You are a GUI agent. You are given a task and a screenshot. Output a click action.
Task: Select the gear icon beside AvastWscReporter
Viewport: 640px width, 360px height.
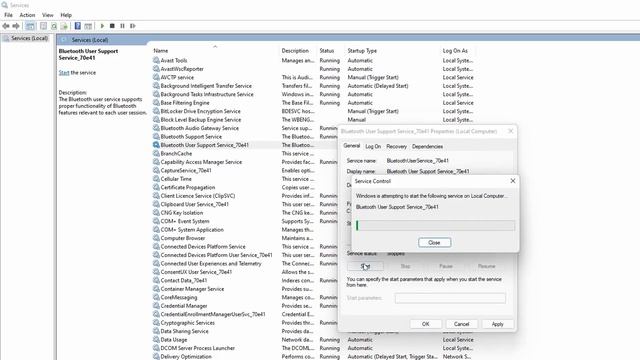156,69
